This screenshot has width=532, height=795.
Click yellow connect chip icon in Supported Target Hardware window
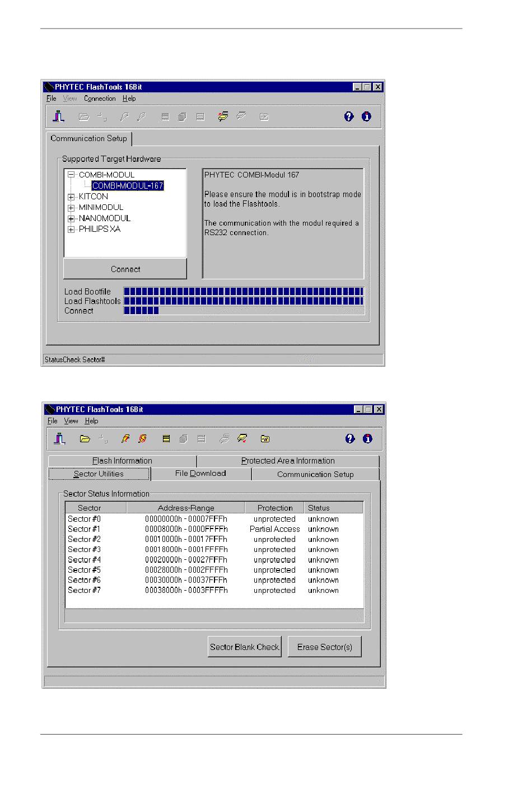pos(223,116)
